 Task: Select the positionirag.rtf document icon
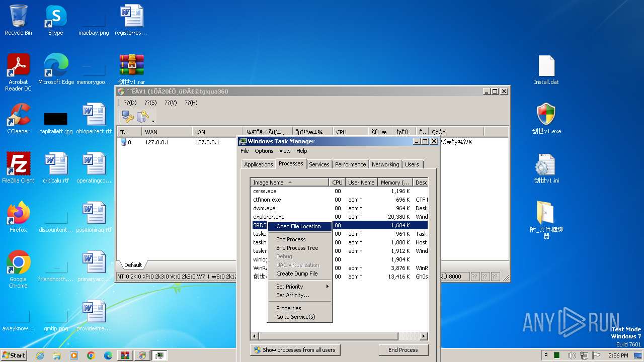coord(94,217)
